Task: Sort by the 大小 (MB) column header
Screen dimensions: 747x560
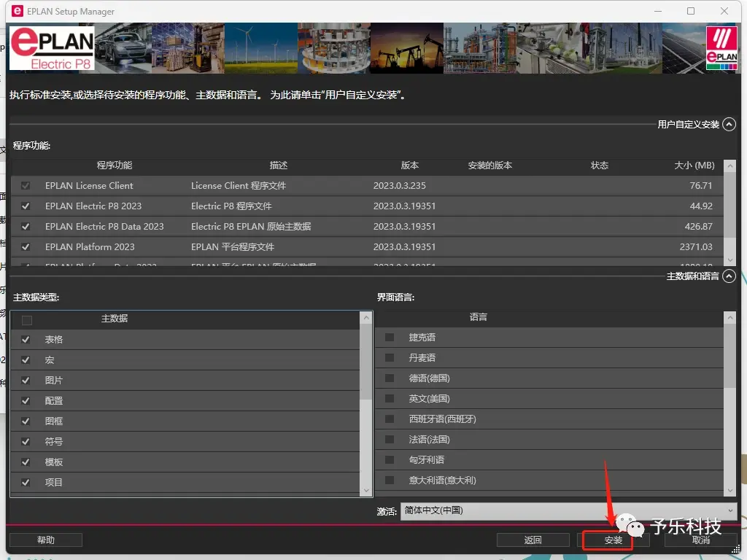Action: click(694, 166)
